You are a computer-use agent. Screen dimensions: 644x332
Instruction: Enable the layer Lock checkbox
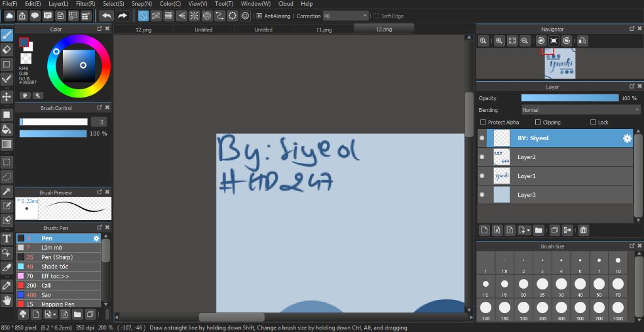[593, 123]
